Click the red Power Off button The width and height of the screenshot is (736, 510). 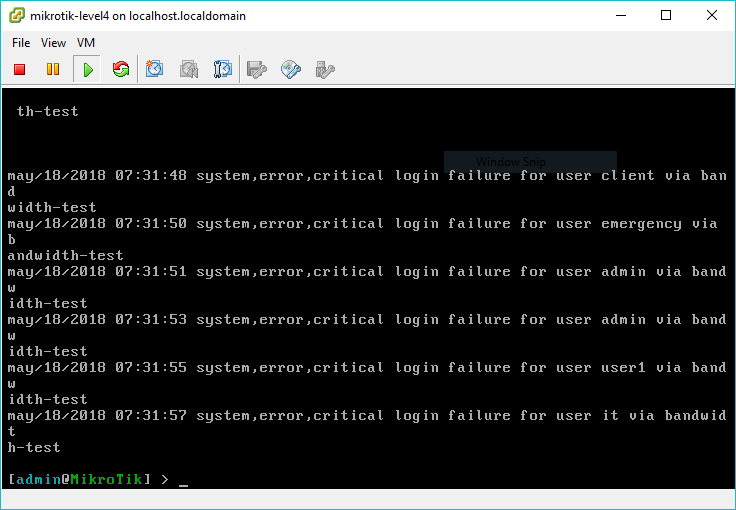point(19,69)
